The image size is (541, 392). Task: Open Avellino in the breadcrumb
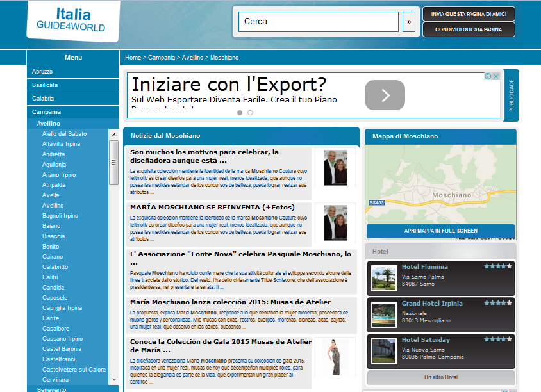[192, 58]
